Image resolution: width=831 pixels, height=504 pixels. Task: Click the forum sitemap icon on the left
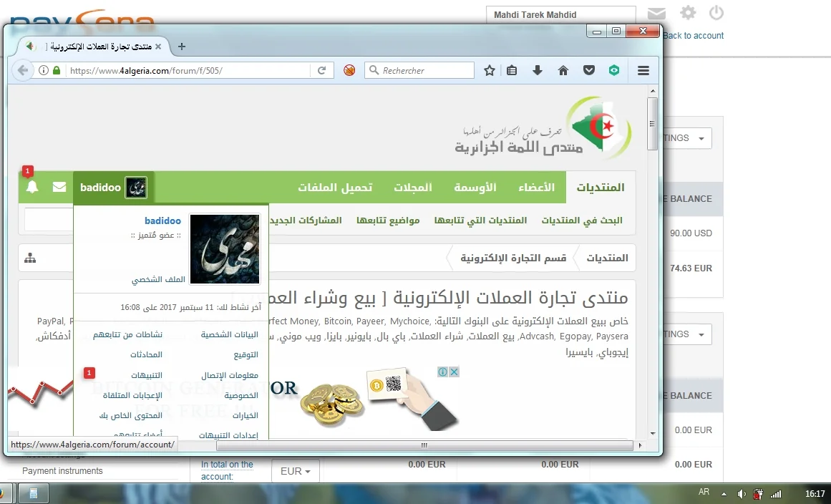click(30, 258)
